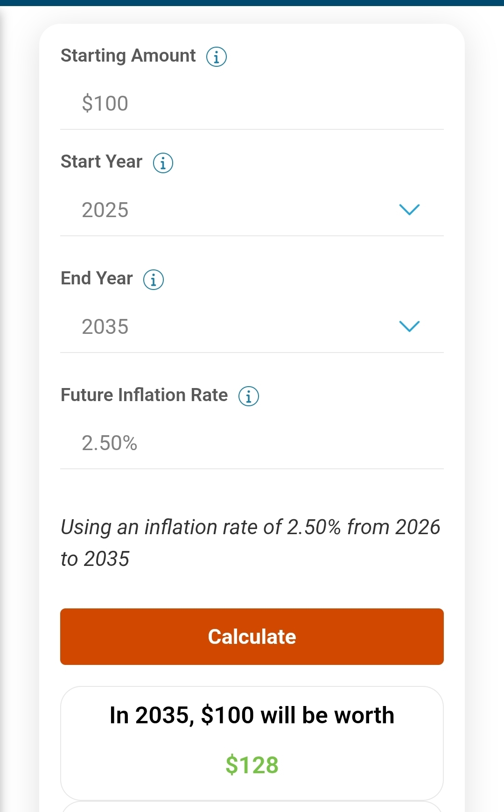
Task: Click the dark blue header bar
Action: (252, 3)
